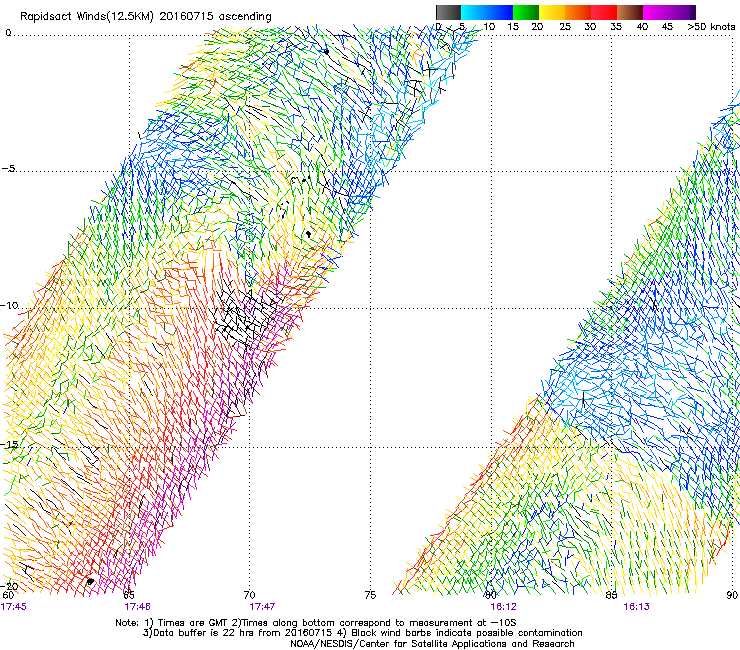Viewport: 740px width, 650px height.
Task: Click the red 30-35 knots legend swatch
Action: (604, 12)
